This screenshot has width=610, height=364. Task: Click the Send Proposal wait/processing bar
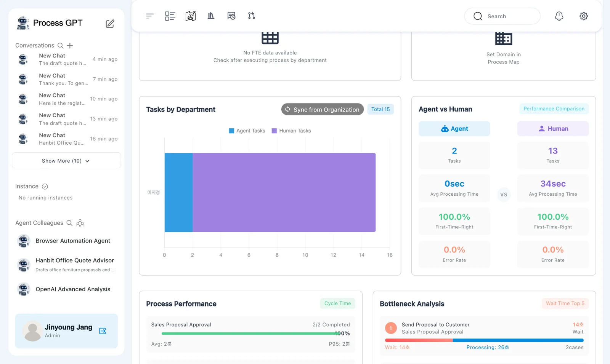(484, 340)
